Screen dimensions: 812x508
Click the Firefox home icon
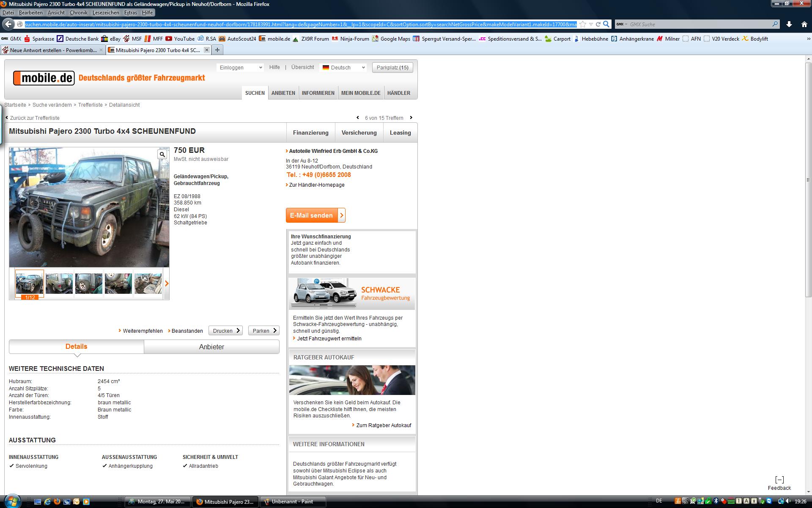click(x=804, y=25)
